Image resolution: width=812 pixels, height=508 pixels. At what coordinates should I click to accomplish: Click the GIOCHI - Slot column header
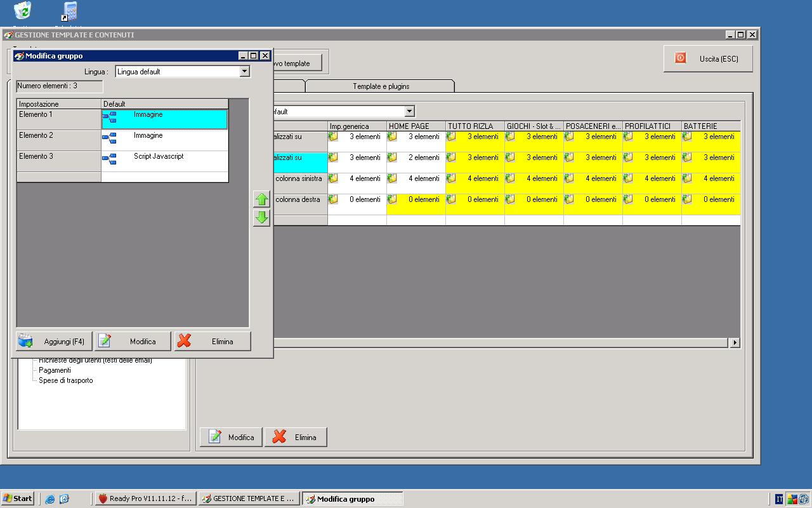pos(534,126)
